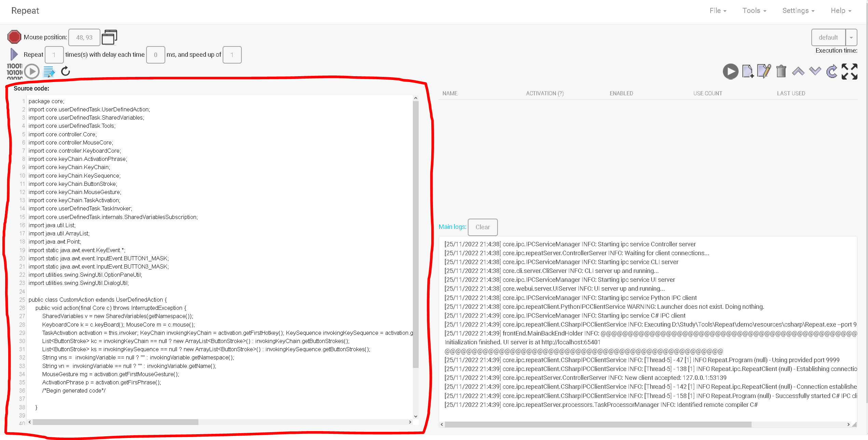Click the delete task trash icon
The image size is (868, 440).
[x=781, y=71]
